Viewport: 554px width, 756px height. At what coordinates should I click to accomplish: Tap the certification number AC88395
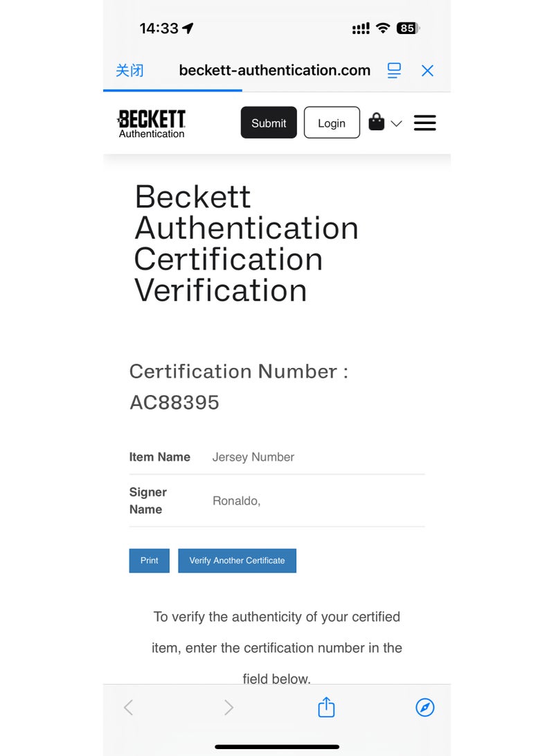[x=175, y=403]
